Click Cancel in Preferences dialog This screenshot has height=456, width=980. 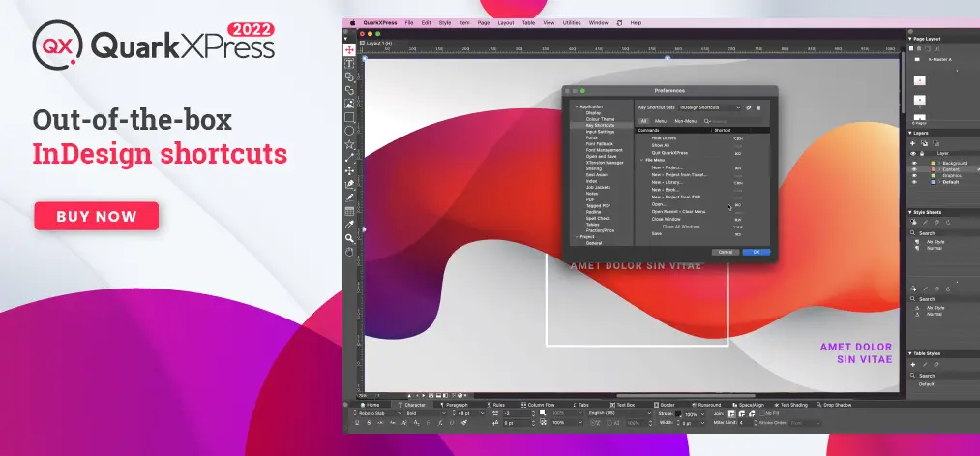(x=725, y=252)
